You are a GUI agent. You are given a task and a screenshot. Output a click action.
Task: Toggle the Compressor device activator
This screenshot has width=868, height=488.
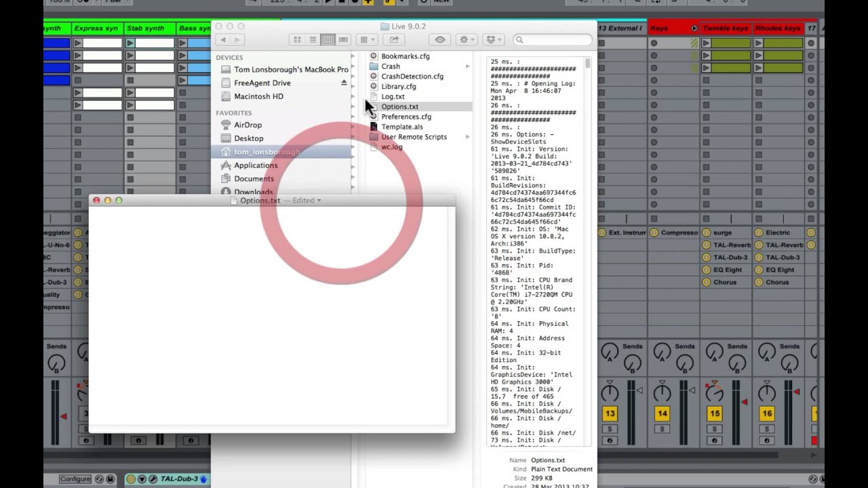click(654, 233)
